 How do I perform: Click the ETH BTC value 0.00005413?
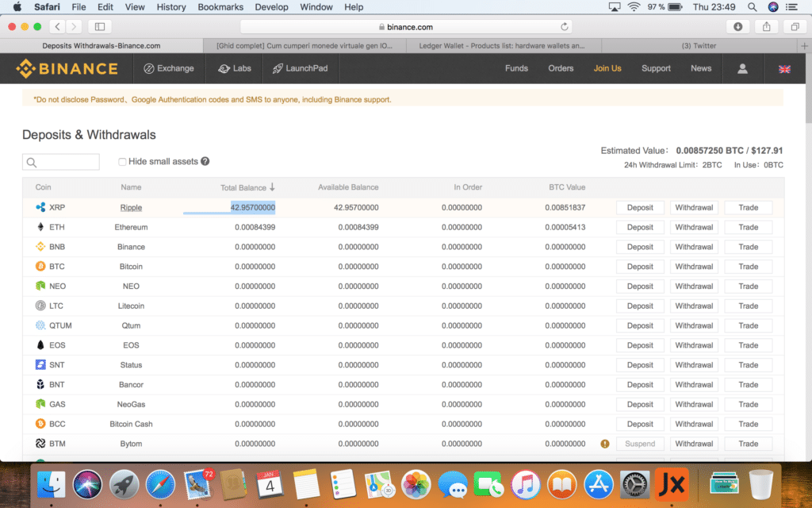pos(565,227)
